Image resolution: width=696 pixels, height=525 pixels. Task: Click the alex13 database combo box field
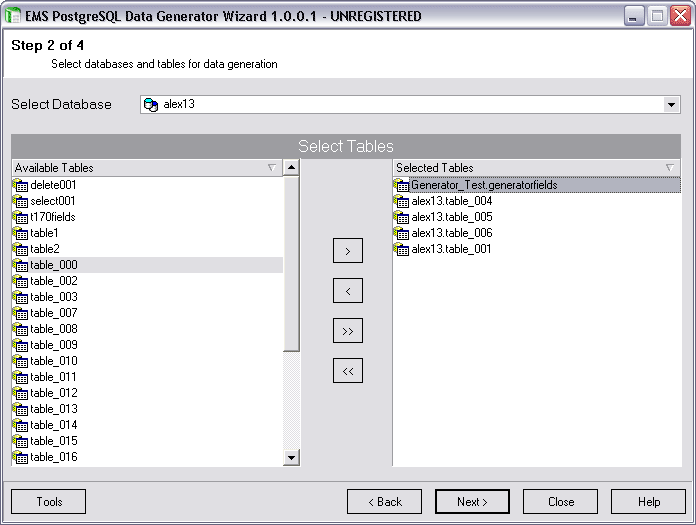tap(410, 105)
